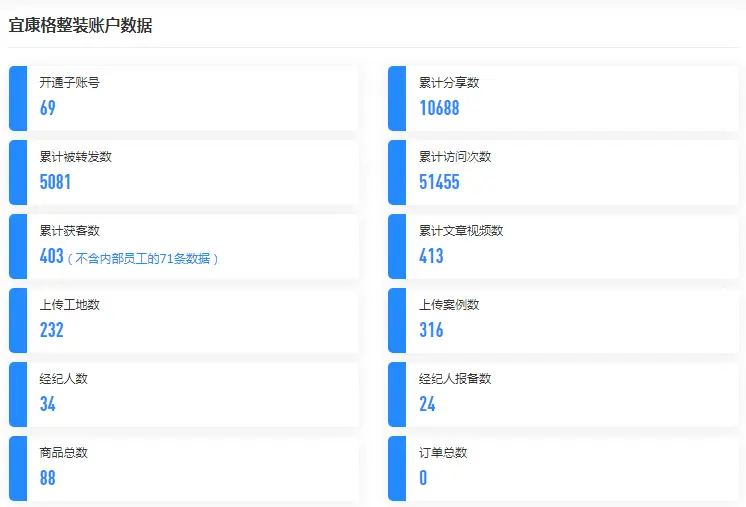The height and width of the screenshot is (507, 746).
Task: Select the 88 products total value
Action: click(48, 478)
